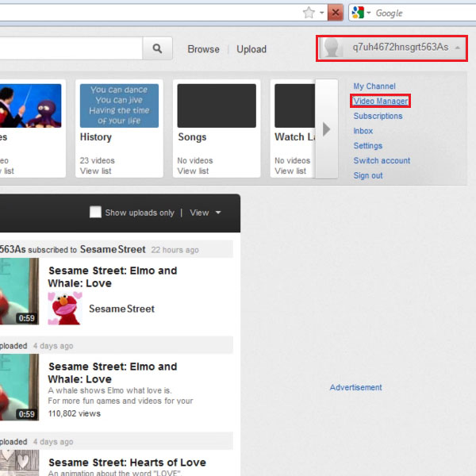Open first Elmo and Whale: Love title
This screenshot has height=476, width=476.
(113, 277)
